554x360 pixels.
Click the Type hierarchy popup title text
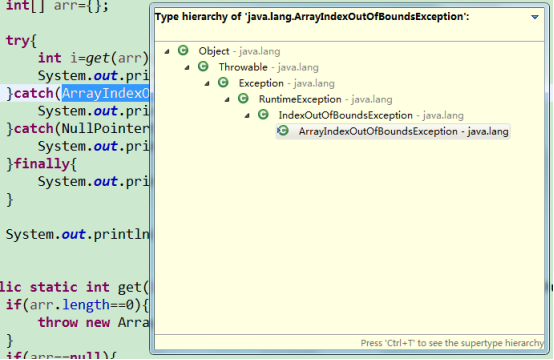click(x=312, y=17)
